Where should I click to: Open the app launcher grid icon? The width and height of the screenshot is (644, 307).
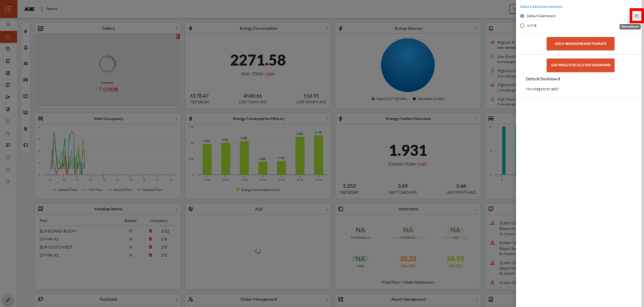(8, 9)
